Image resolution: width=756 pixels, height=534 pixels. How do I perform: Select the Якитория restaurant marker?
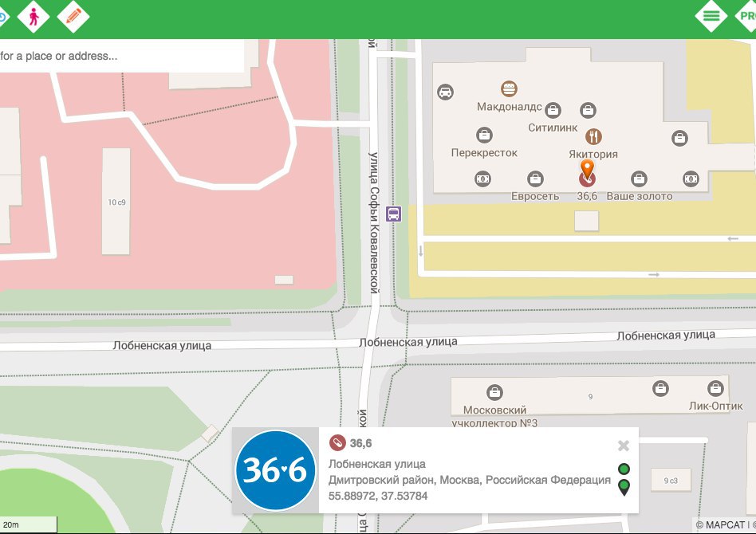click(x=593, y=136)
